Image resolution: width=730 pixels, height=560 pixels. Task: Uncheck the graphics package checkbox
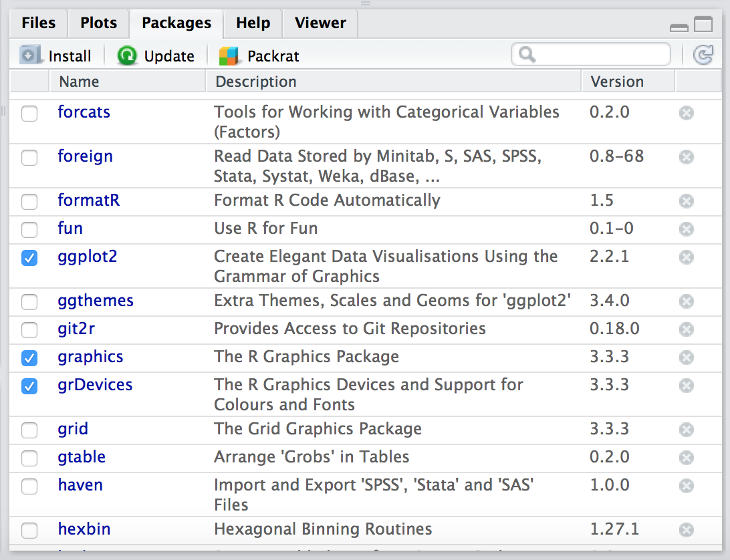coord(29,358)
